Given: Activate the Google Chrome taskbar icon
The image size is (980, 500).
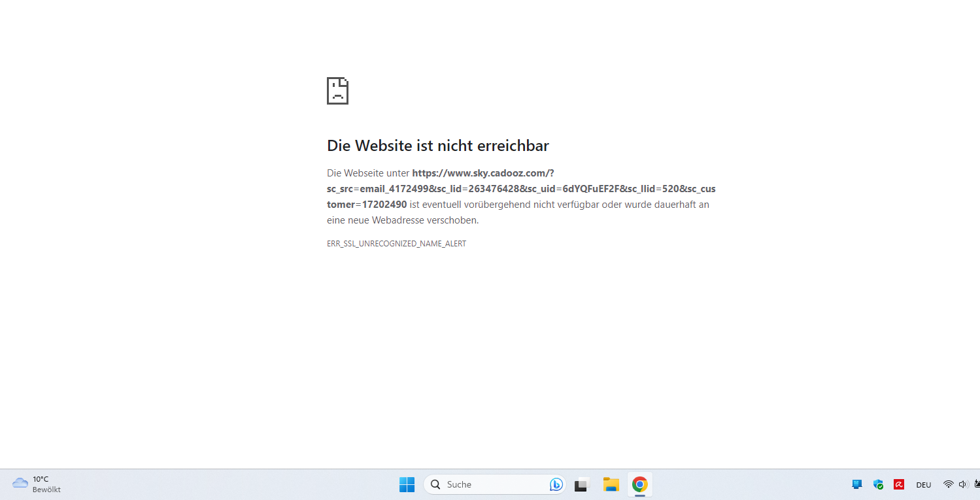Looking at the screenshot, I should pyautogui.click(x=639, y=484).
